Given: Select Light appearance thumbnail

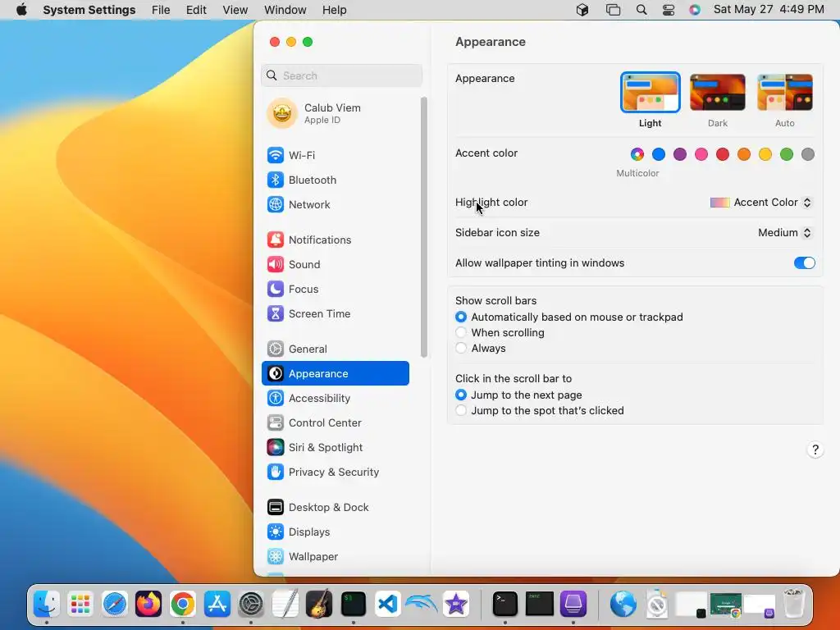Looking at the screenshot, I should pyautogui.click(x=651, y=92).
